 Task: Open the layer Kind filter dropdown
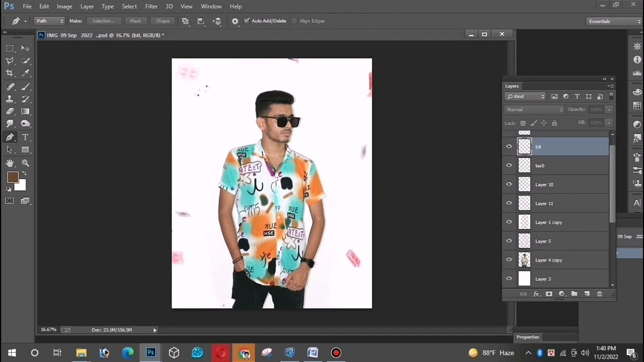point(526,97)
